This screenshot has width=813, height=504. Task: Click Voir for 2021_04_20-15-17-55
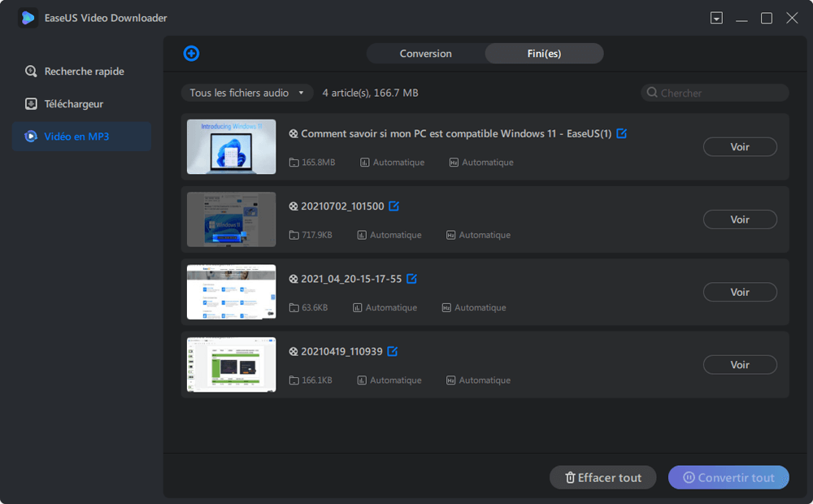(x=740, y=292)
